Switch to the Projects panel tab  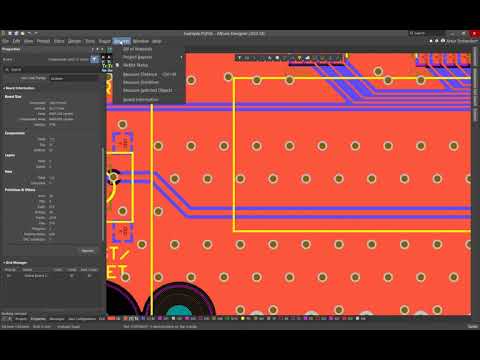click(x=21, y=319)
